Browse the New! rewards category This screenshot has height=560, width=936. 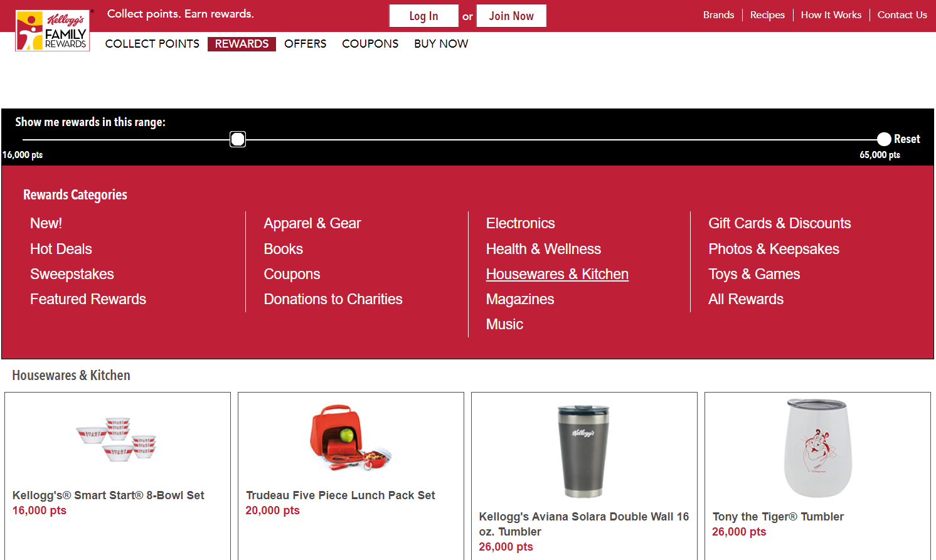pos(46,223)
